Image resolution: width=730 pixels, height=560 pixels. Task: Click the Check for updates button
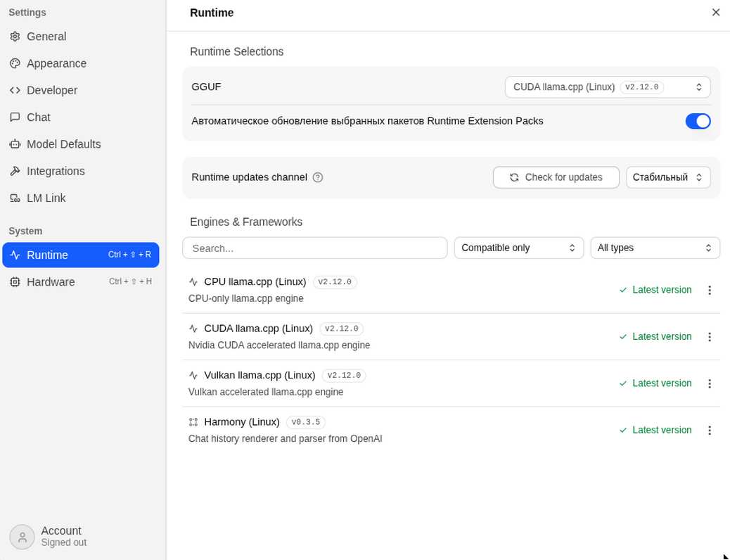click(556, 177)
